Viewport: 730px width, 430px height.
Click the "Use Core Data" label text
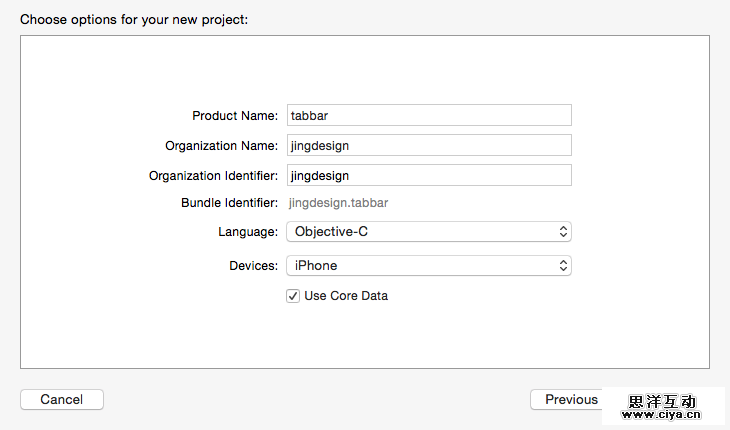pos(346,296)
